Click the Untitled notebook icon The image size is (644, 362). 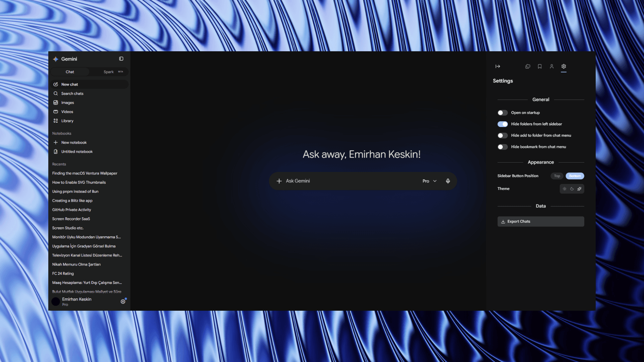tap(56, 152)
